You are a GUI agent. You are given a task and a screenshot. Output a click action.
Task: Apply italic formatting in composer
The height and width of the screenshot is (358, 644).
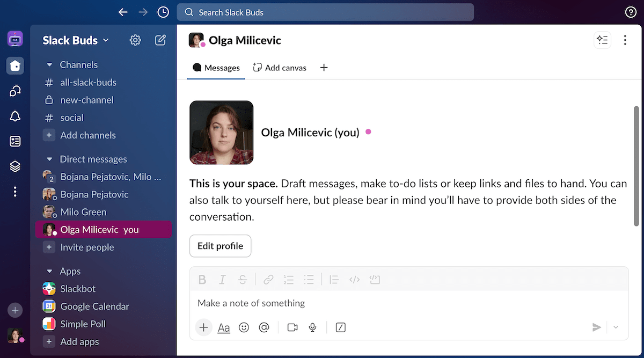click(x=222, y=280)
